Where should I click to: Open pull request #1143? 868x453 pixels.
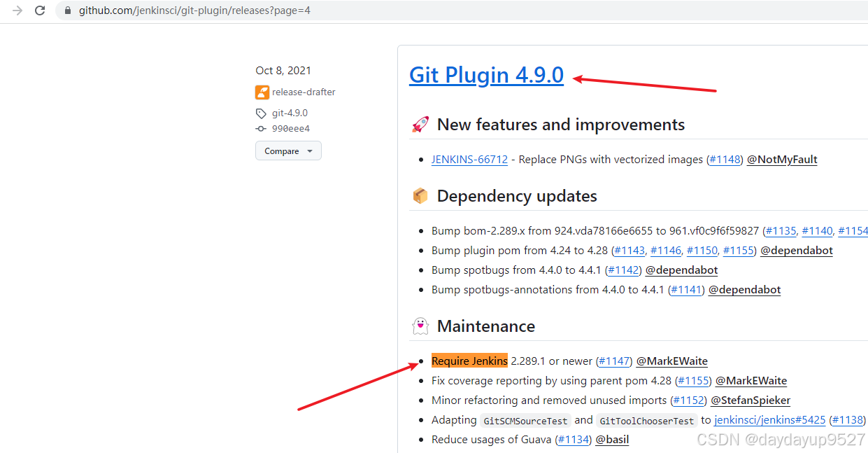point(629,251)
